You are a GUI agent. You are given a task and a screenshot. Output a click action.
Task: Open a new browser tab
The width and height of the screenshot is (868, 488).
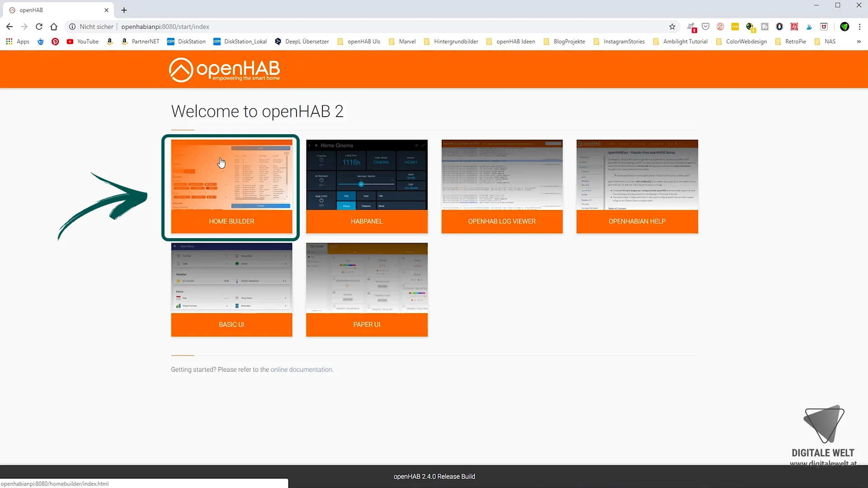click(x=124, y=10)
